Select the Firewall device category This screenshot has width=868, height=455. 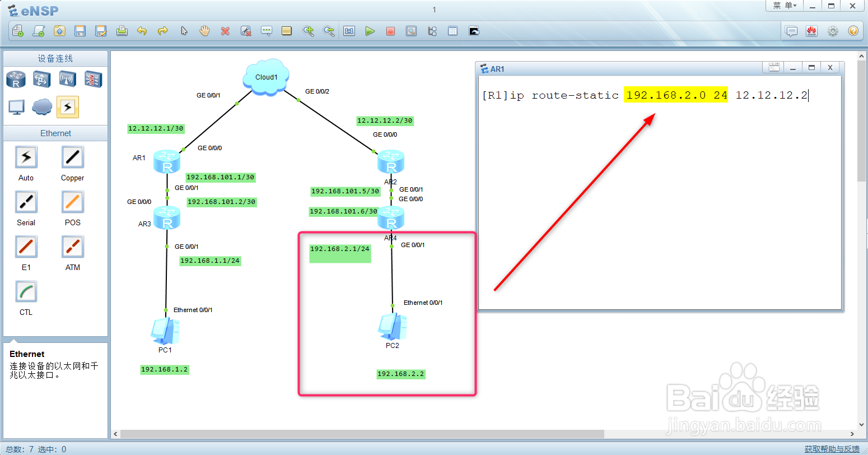(93, 79)
